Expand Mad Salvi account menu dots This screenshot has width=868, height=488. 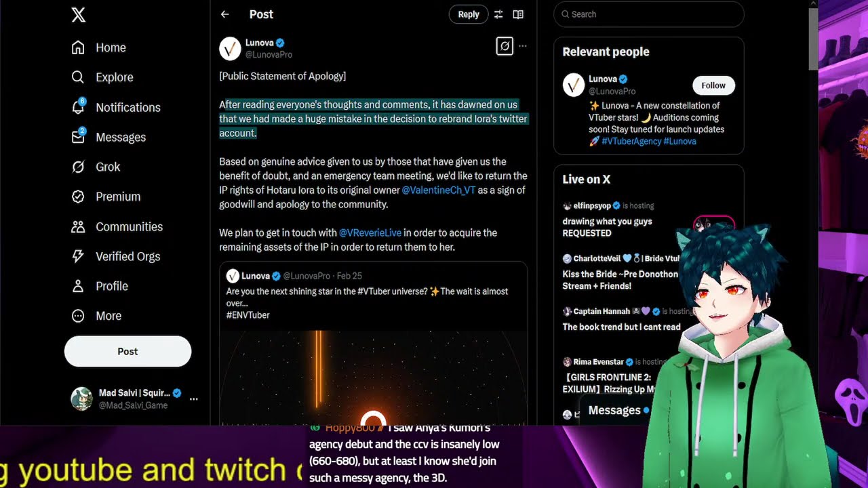click(x=194, y=399)
